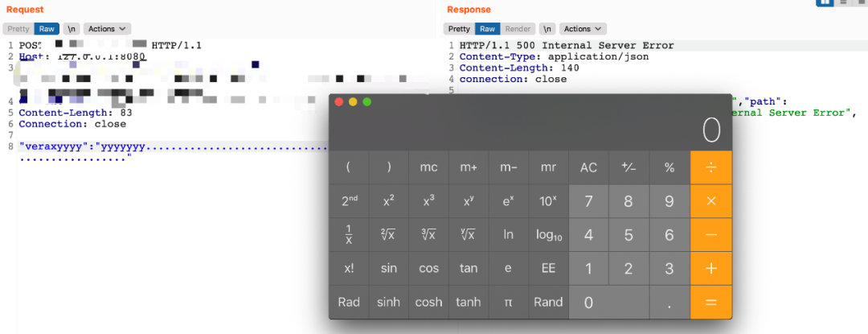
Task: Click the 1/x reciprocal key
Action: click(349, 235)
